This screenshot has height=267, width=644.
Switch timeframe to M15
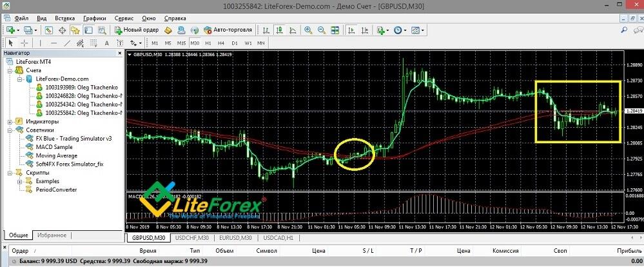(x=182, y=43)
